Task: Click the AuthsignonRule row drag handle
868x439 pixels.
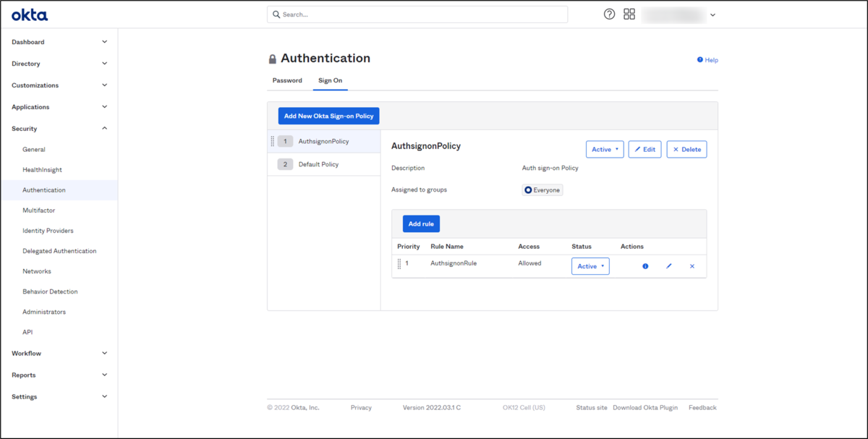Action: (x=399, y=264)
